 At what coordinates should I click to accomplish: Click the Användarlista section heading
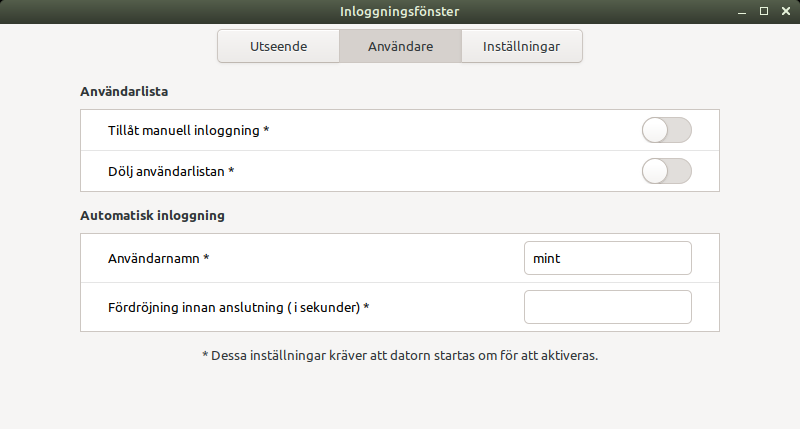click(x=124, y=91)
